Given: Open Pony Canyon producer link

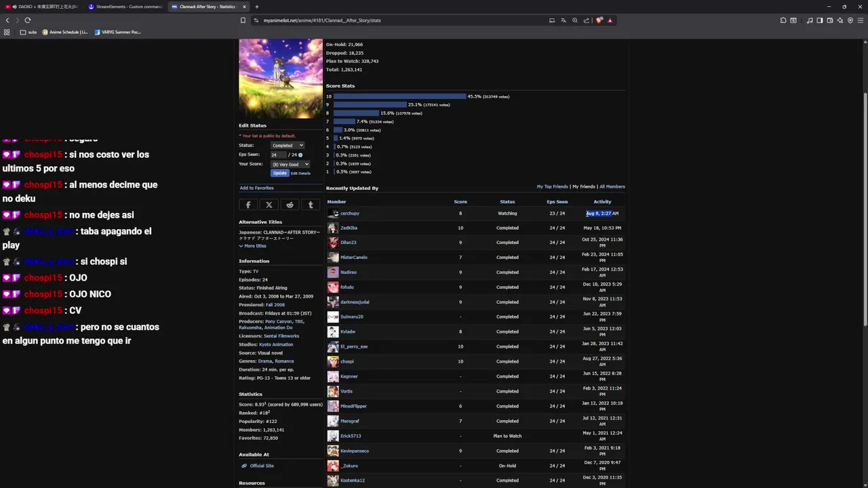Looking at the screenshot, I should tap(279, 322).
